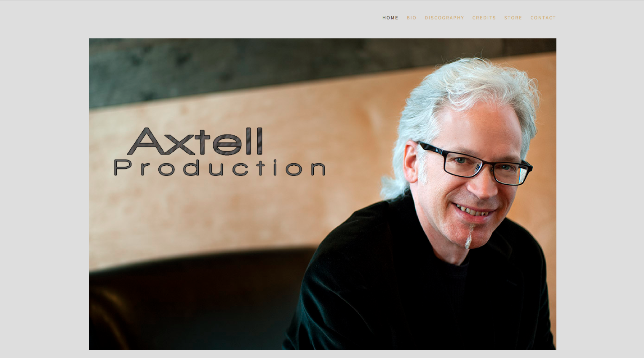644x358 pixels.
Task: Click the man's smiling mouth
Action: 472,210
